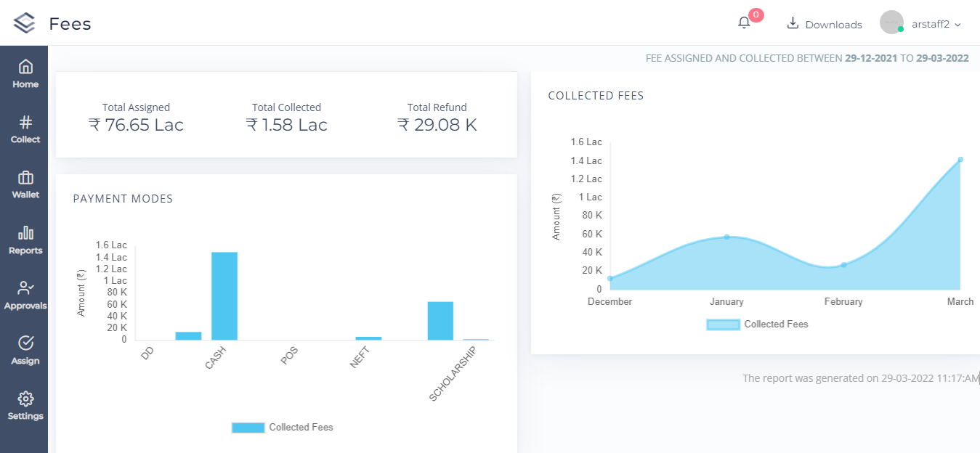Open the Home section from sidebar

(x=25, y=75)
